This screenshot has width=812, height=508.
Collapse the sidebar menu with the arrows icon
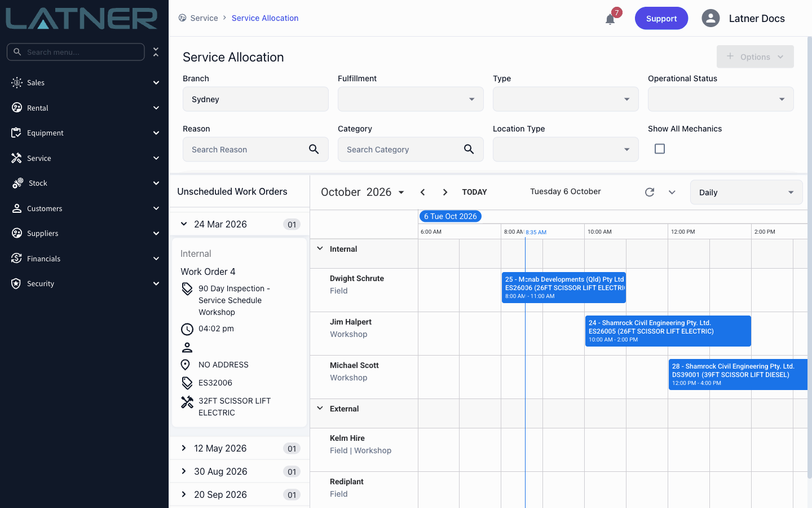point(156,52)
